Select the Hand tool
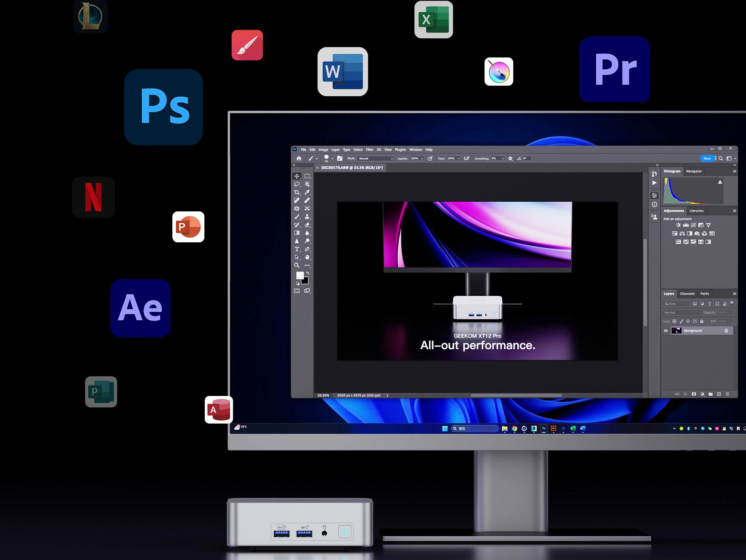 [307, 257]
